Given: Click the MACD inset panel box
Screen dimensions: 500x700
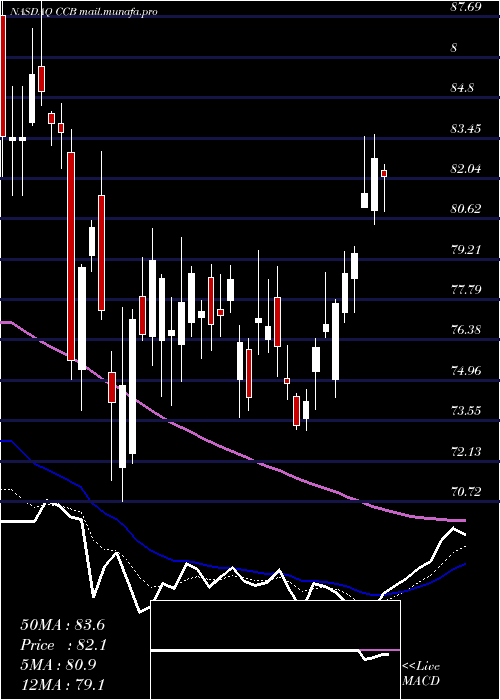Looking at the screenshot, I should pos(276,650).
